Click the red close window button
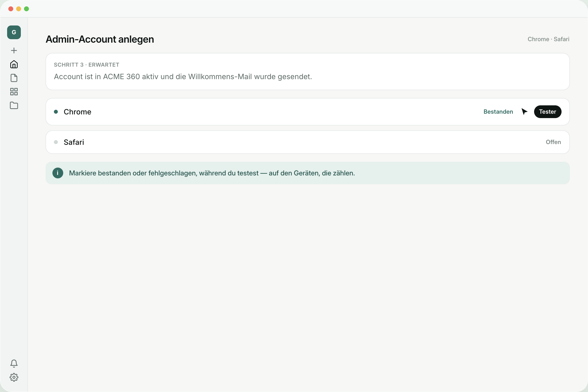The image size is (588, 392). pos(11,9)
